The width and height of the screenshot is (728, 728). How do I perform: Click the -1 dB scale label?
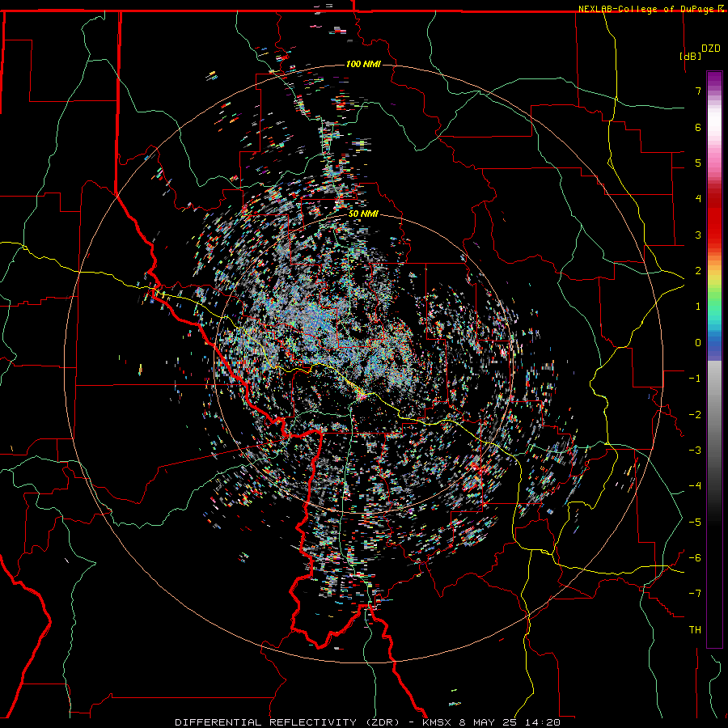pos(695,379)
